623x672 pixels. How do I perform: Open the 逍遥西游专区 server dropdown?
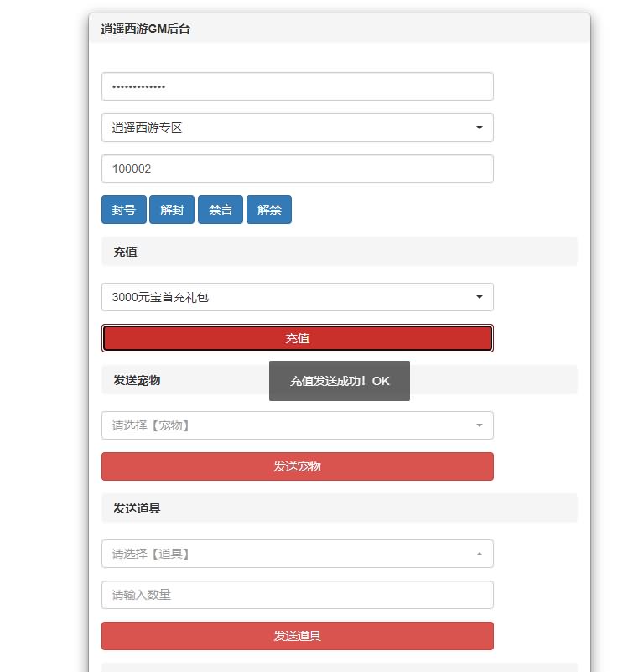pyautogui.click(x=298, y=128)
